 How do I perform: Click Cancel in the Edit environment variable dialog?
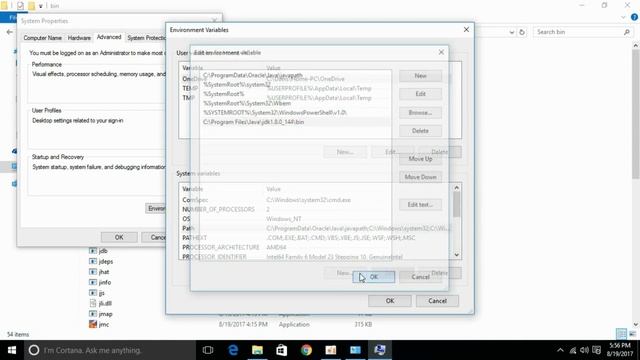point(420,277)
